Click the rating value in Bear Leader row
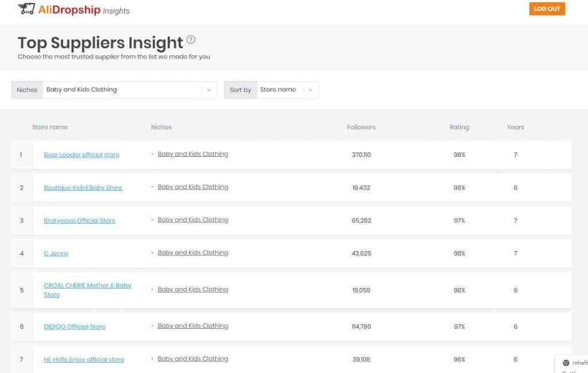588x373 pixels. coord(459,155)
